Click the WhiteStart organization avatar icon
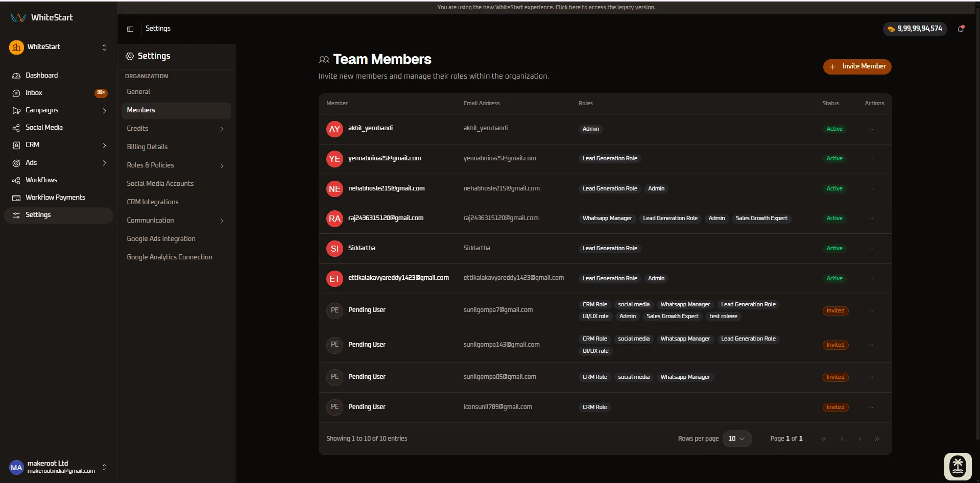 click(x=16, y=47)
